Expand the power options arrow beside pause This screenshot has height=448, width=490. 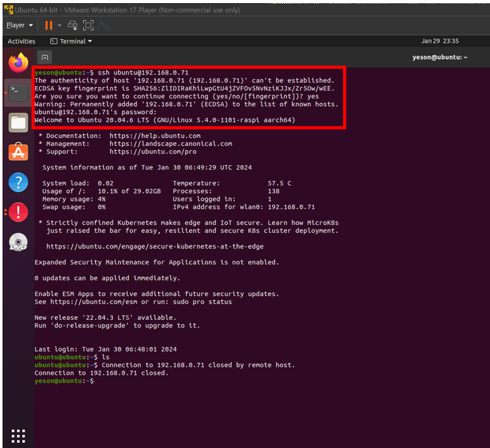pyautogui.click(x=59, y=25)
